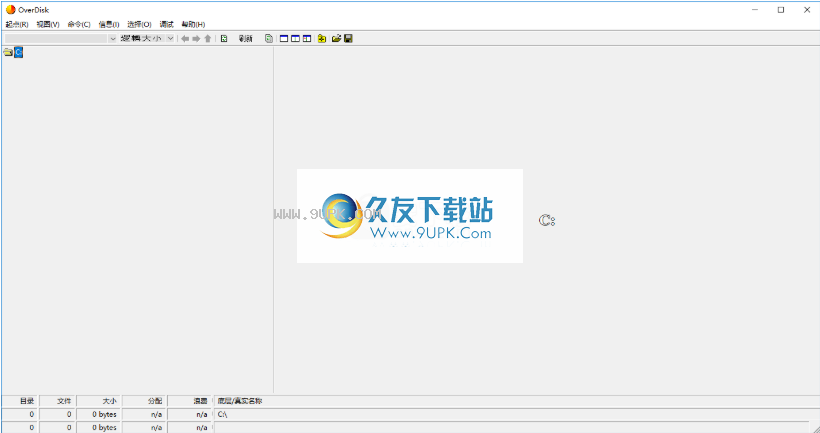Click the green rescan icon in toolbar
The height and width of the screenshot is (433, 820).
(x=224, y=39)
